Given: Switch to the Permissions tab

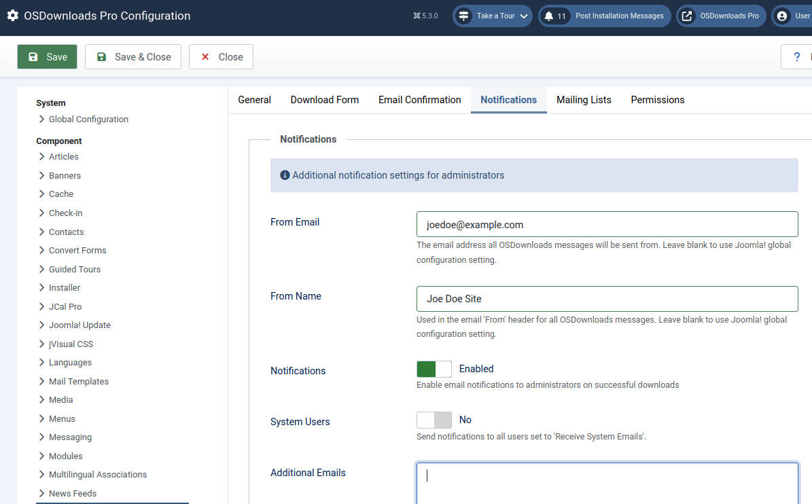Looking at the screenshot, I should [658, 100].
